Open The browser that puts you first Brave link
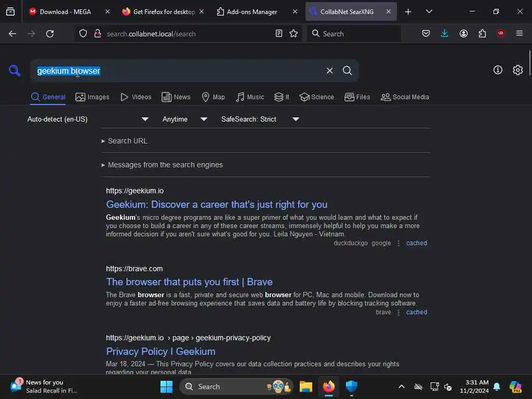The width and height of the screenshot is (532, 399). click(x=189, y=282)
